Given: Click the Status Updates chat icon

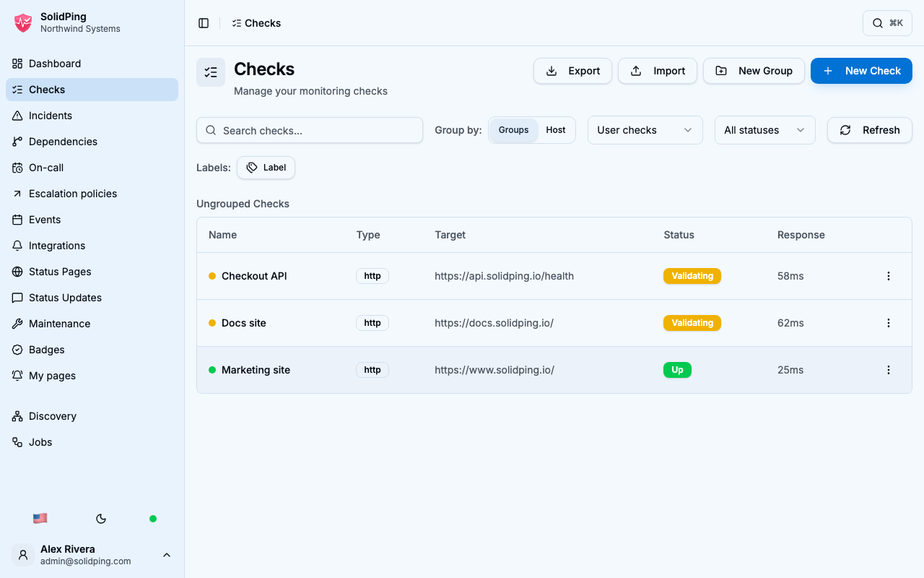Looking at the screenshot, I should pos(17,298).
